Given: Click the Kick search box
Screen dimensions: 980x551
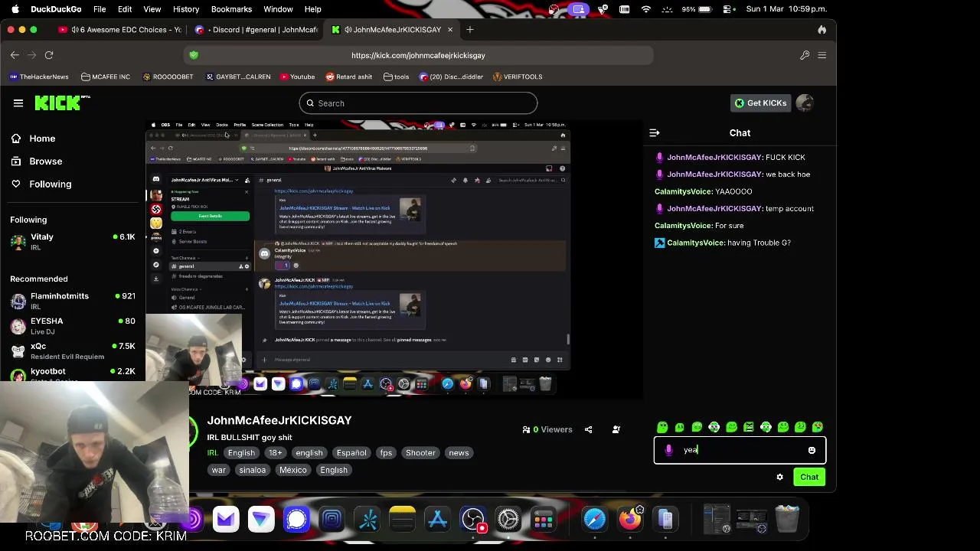Looking at the screenshot, I should point(418,103).
